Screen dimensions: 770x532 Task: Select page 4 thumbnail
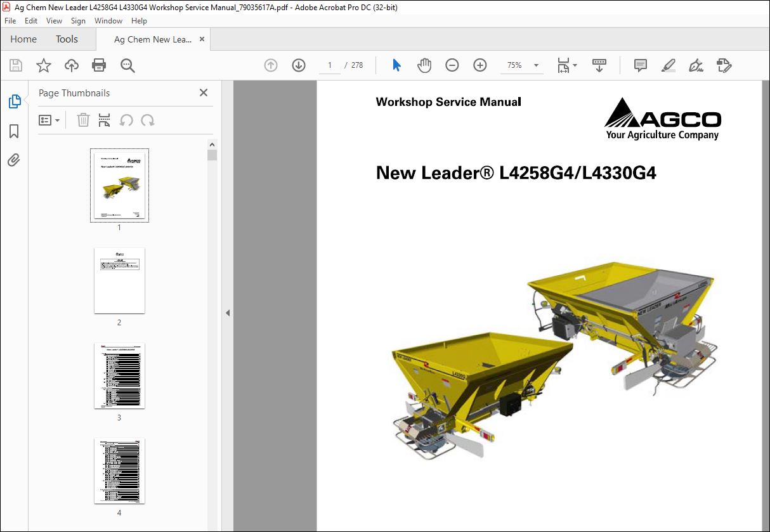[119, 471]
